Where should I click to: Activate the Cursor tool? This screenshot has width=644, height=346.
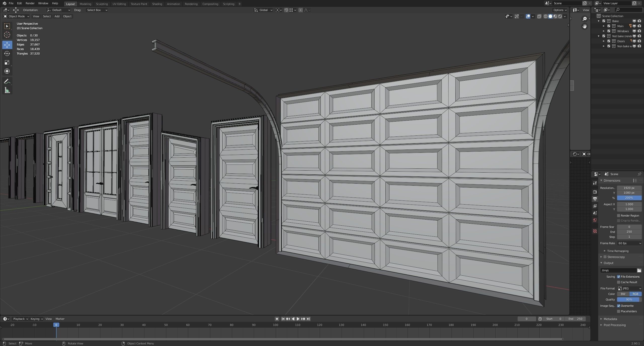tap(7, 35)
